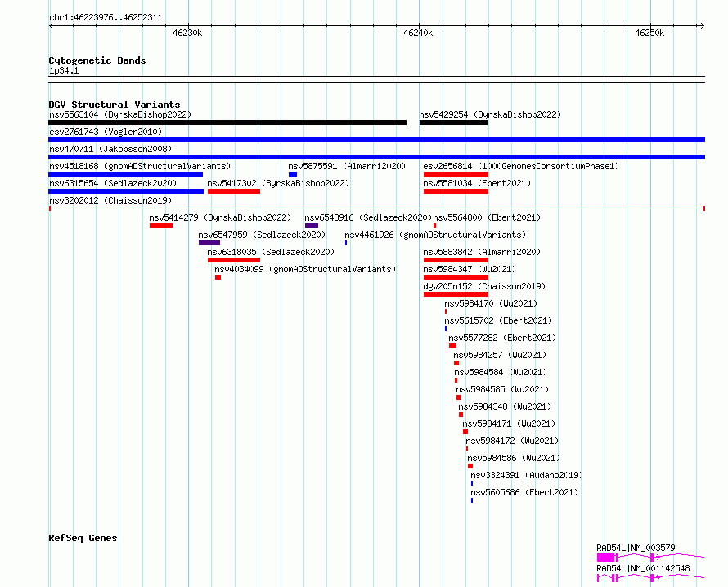Click the nsv5563104 (ByrskaBishop2022) variant label
Image resolution: width=728 pixels, height=587 pixels.
[120, 114]
